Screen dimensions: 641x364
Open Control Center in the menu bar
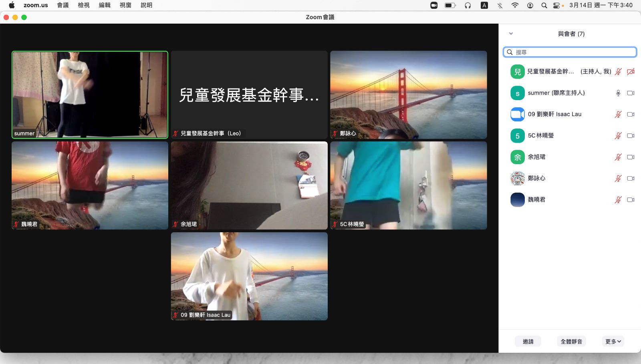click(557, 5)
